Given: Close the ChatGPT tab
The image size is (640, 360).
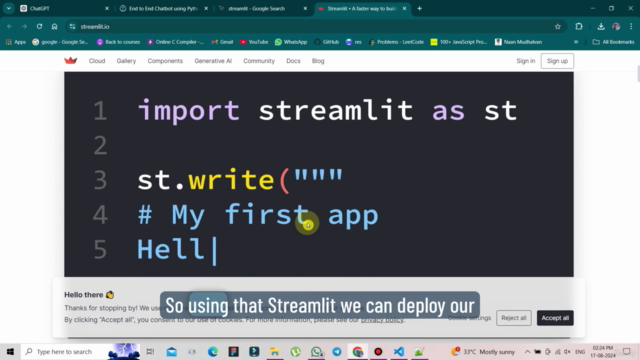Looking at the screenshot, I should 107,9.
